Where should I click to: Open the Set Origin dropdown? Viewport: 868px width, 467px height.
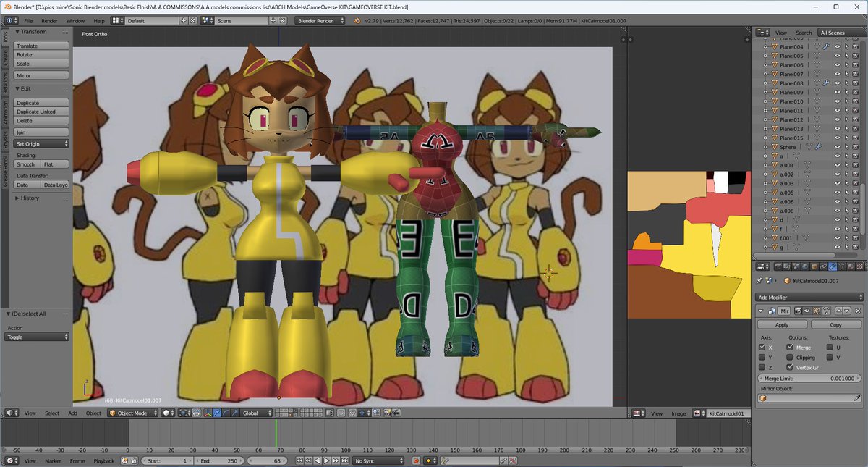[x=41, y=143]
